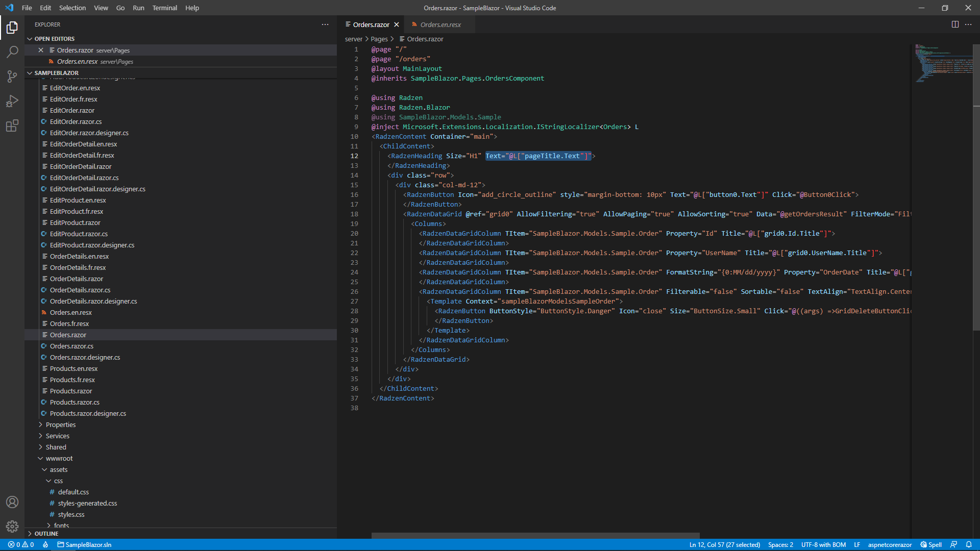Viewport: 980px width, 551px height.
Task: Open the File menu
Action: click(27, 8)
